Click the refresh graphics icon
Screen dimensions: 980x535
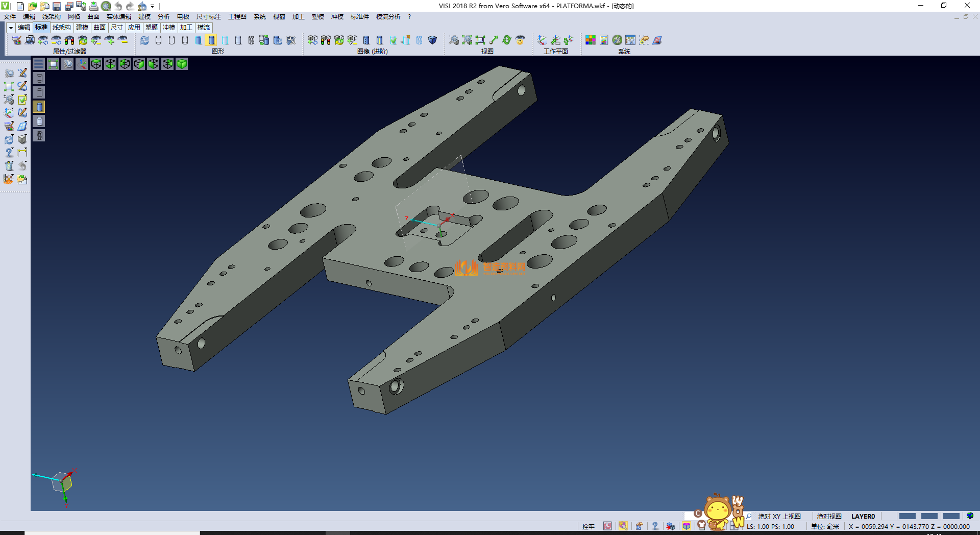(144, 40)
